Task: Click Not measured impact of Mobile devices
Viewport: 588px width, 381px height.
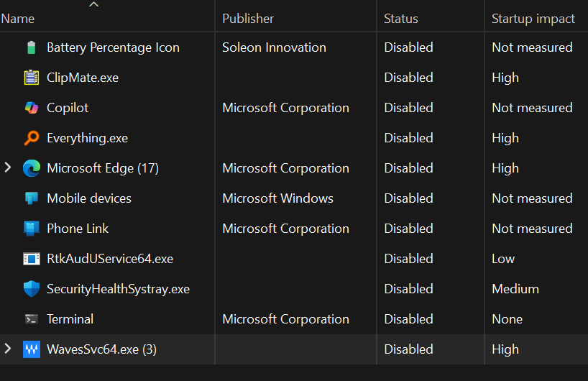Action: [532, 198]
